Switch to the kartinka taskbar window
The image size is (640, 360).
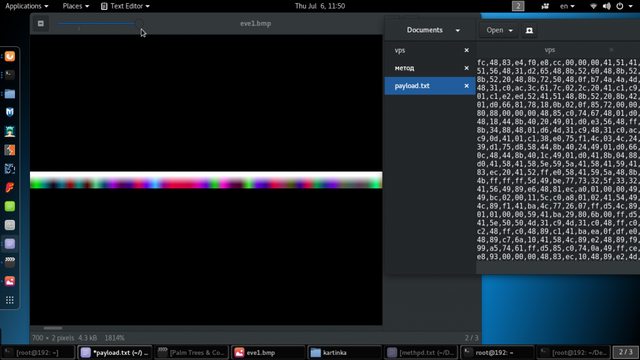click(x=344, y=352)
